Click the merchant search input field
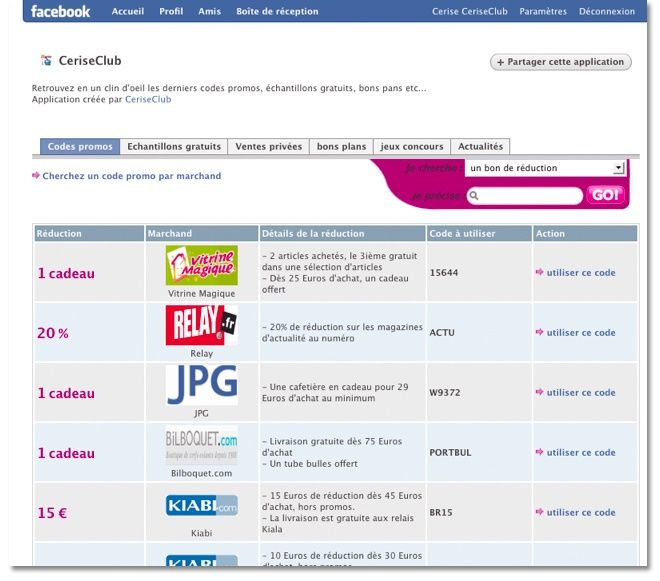 coord(525,196)
